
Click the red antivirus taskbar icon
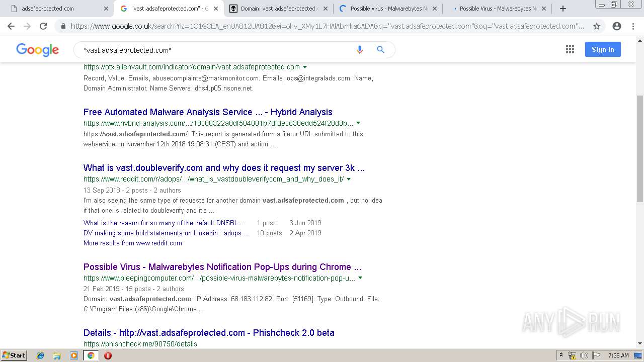coord(108,355)
